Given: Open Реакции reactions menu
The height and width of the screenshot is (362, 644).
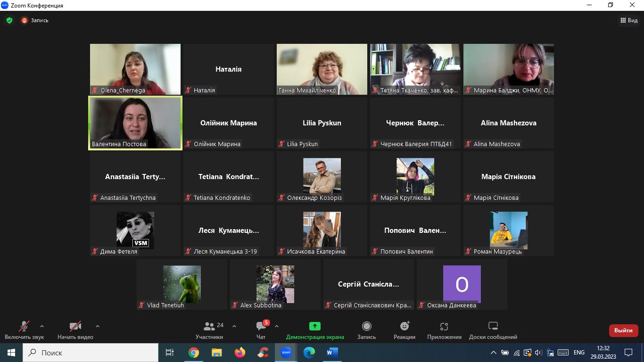Looking at the screenshot, I should (405, 330).
